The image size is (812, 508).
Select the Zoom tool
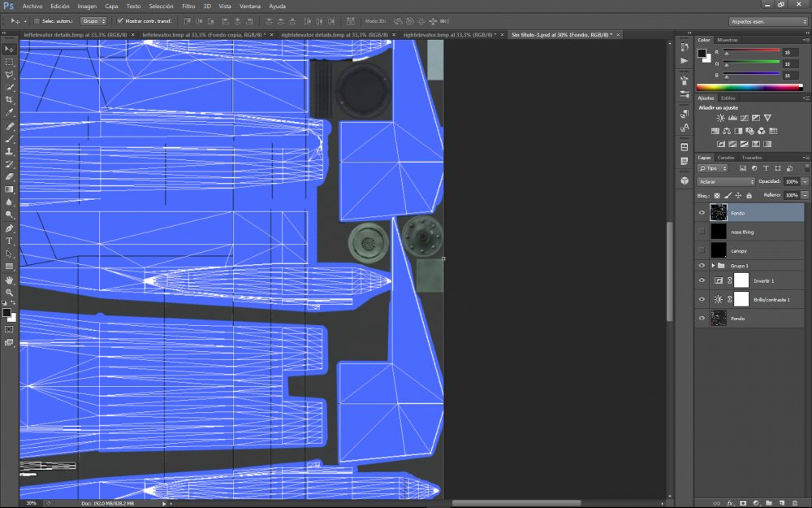[x=9, y=293]
